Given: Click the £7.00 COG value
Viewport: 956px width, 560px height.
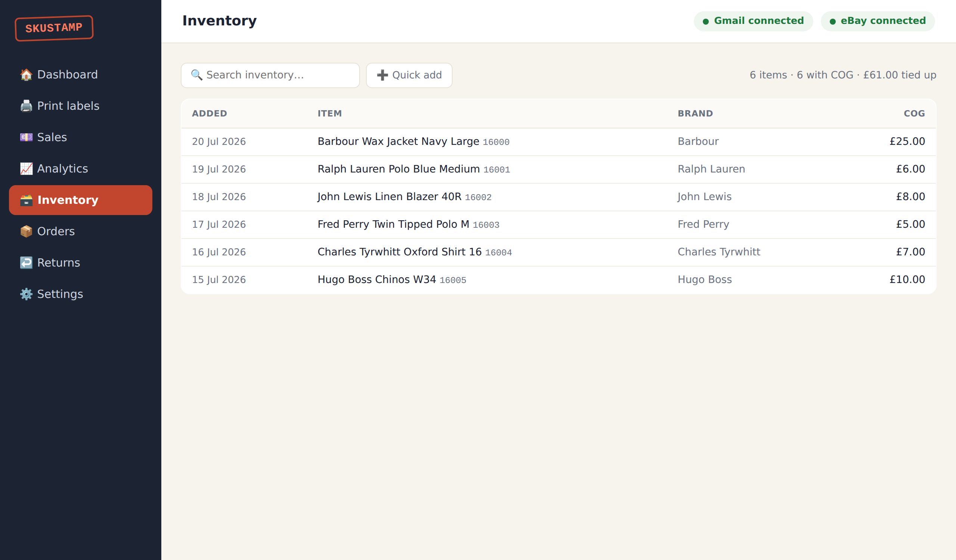Looking at the screenshot, I should (910, 252).
